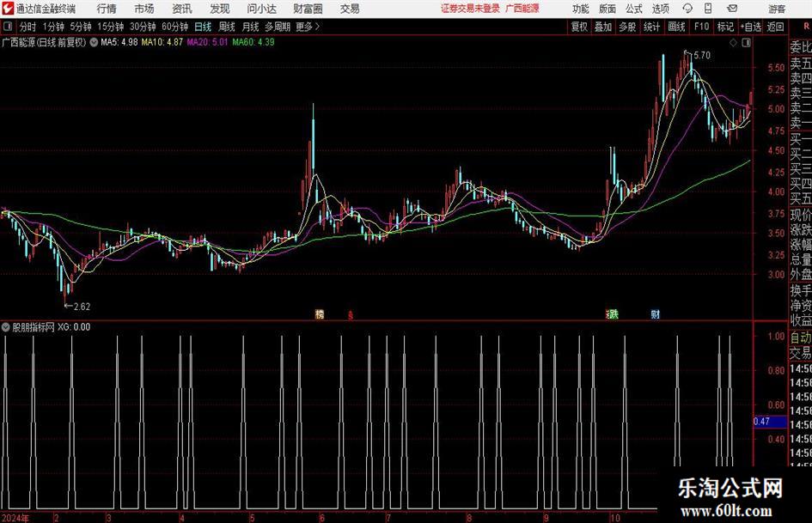Open the 财富圈 menu
This screenshot has height=523, width=812.
(x=308, y=9)
